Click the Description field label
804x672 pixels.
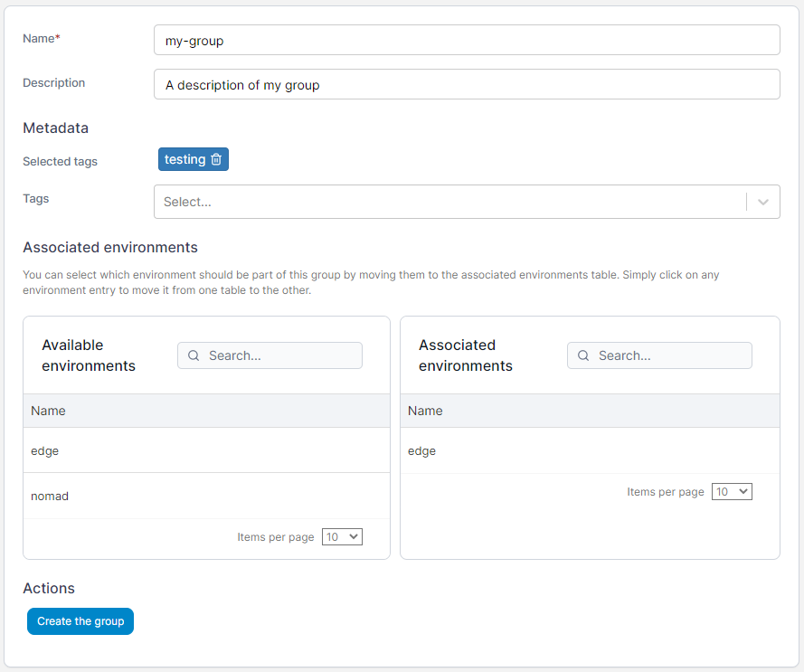click(x=54, y=82)
